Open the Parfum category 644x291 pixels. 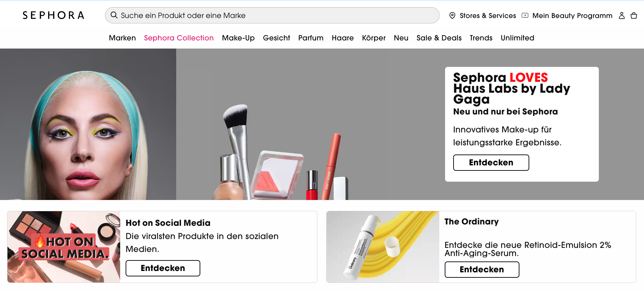[311, 38]
